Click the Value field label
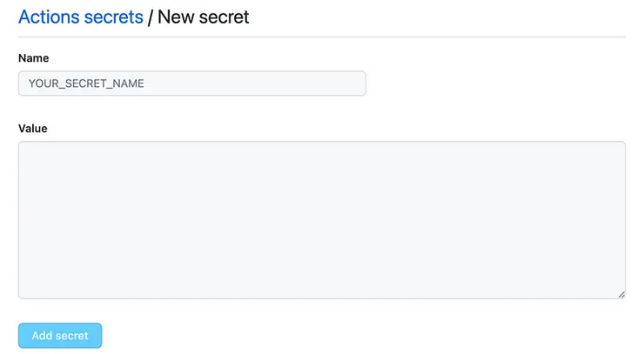The width and height of the screenshot is (644, 354). [x=33, y=129]
